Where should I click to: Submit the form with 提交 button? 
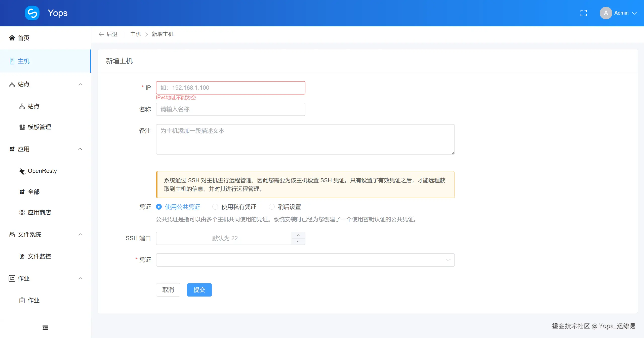199,290
